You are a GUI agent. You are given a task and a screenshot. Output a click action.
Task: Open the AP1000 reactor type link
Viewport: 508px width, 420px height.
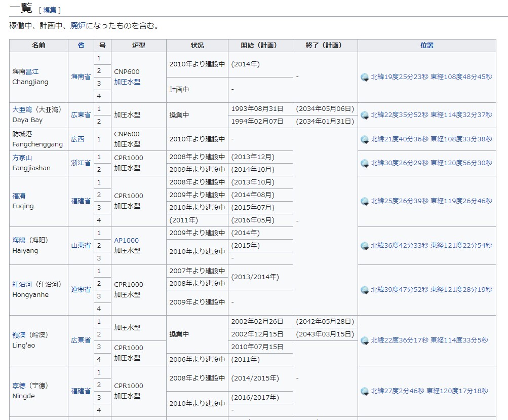pyautogui.click(x=126, y=241)
